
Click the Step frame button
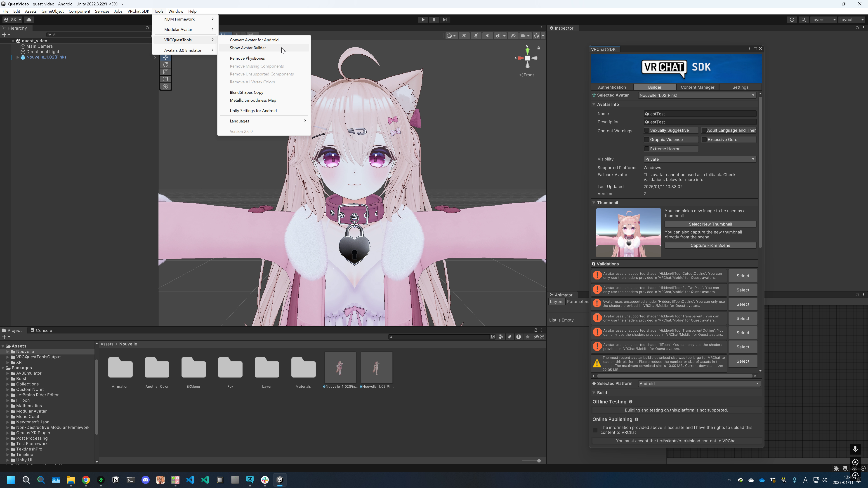point(445,19)
